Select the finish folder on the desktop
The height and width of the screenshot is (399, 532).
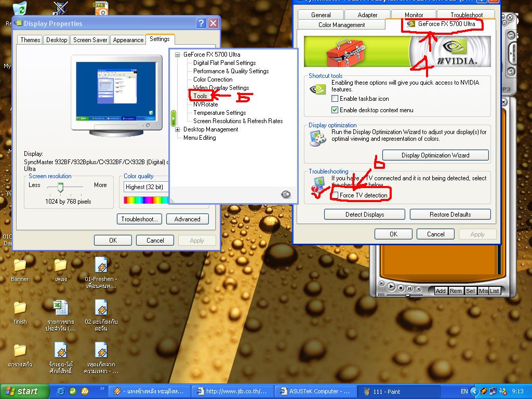(x=20, y=313)
